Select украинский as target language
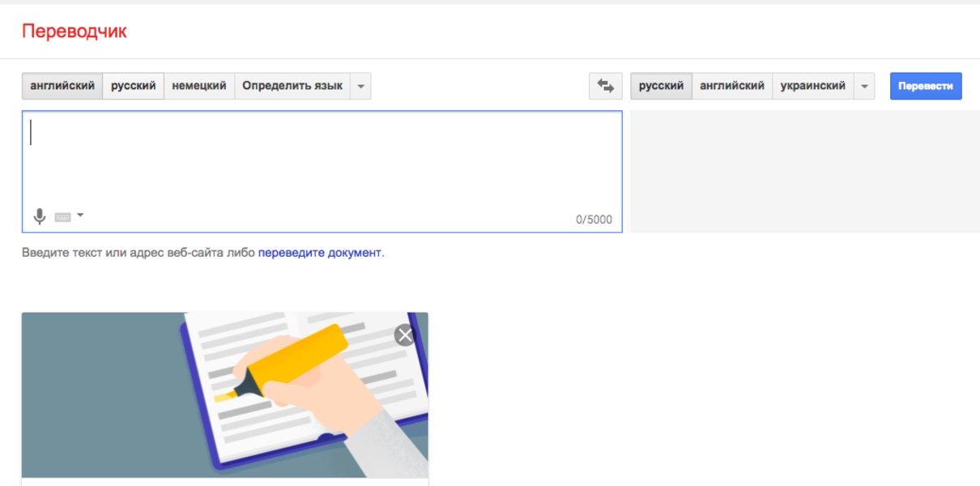Image resolution: width=980 pixels, height=486 pixels. (813, 86)
